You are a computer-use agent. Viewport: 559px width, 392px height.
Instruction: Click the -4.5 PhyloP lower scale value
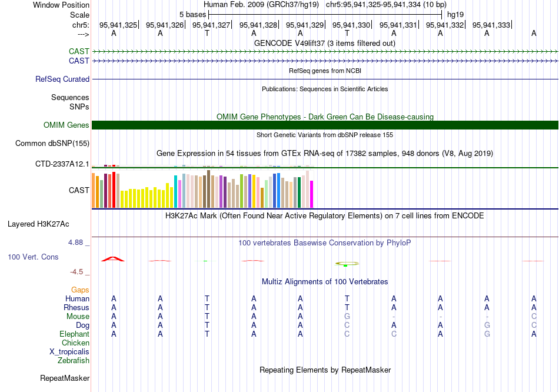point(76,272)
